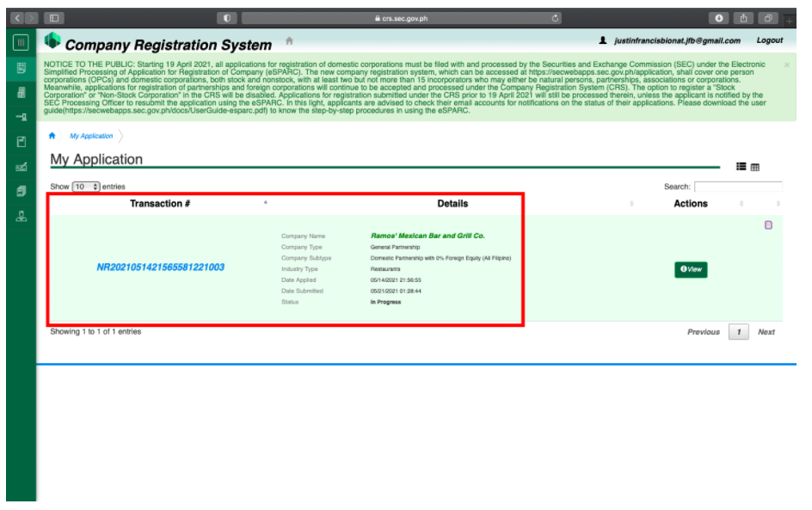Click the blue home breadcrumb icon
This screenshot has height=510, width=812.
[x=52, y=136]
